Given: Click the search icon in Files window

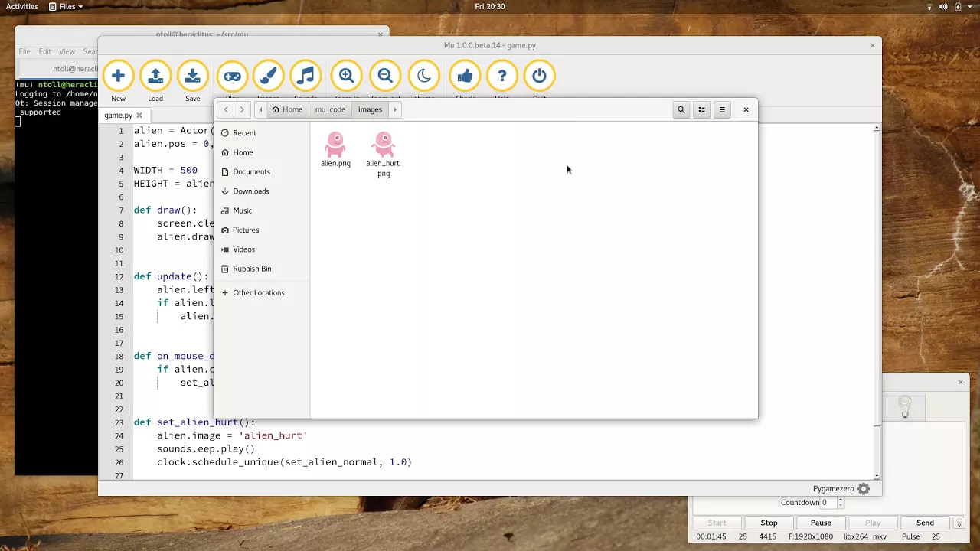Looking at the screenshot, I should pyautogui.click(x=681, y=109).
